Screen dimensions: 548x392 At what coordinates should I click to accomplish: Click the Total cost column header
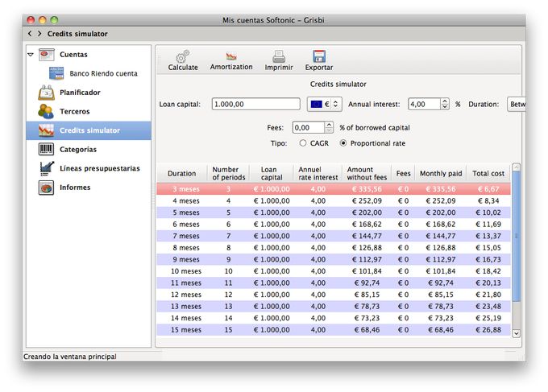(x=488, y=173)
